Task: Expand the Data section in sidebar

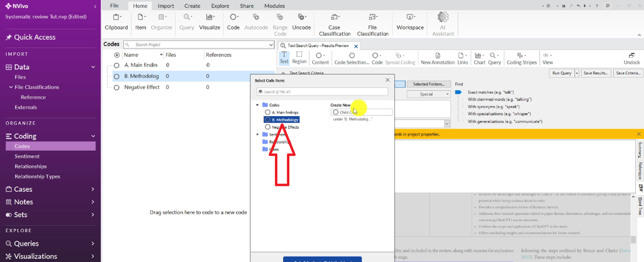Action: [93, 67]
